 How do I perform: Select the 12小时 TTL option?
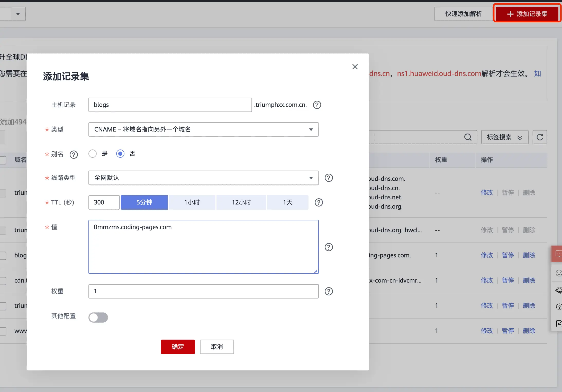tap(241, 202)
